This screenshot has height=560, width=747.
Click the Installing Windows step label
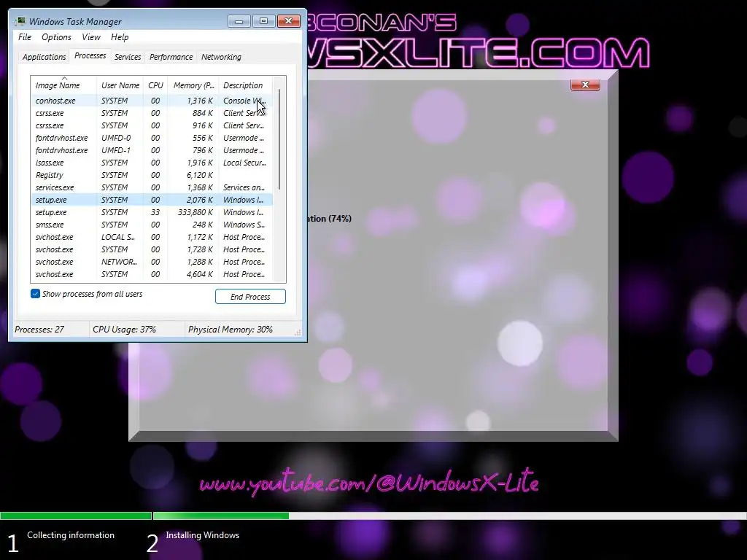(x=203, y=535)
